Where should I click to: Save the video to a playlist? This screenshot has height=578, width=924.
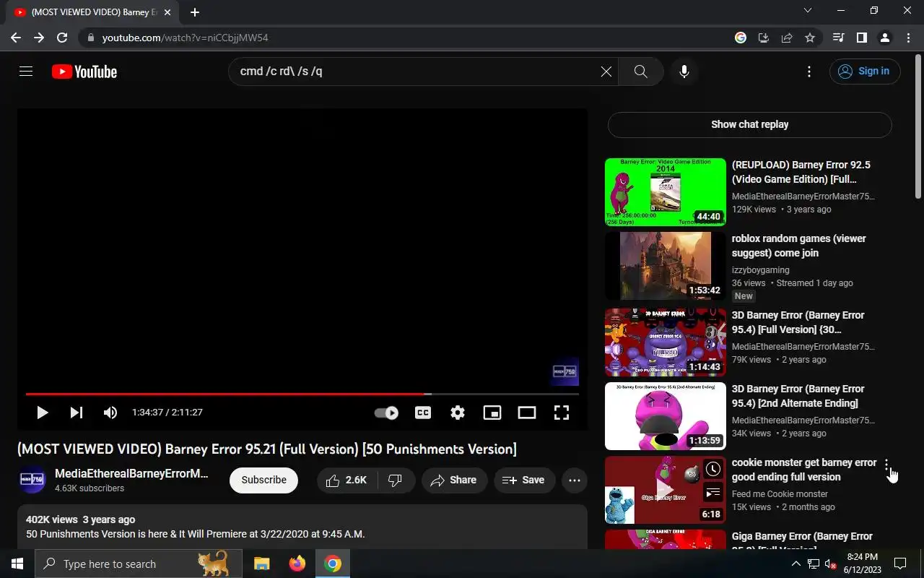(524, 480)
